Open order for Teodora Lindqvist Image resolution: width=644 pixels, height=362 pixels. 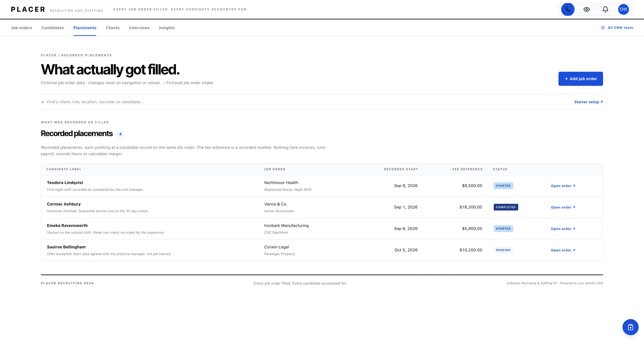tap(563, 186)
